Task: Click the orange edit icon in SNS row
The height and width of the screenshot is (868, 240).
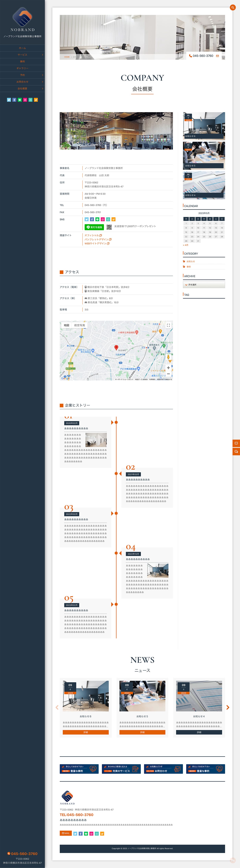Action: (113, 219)
